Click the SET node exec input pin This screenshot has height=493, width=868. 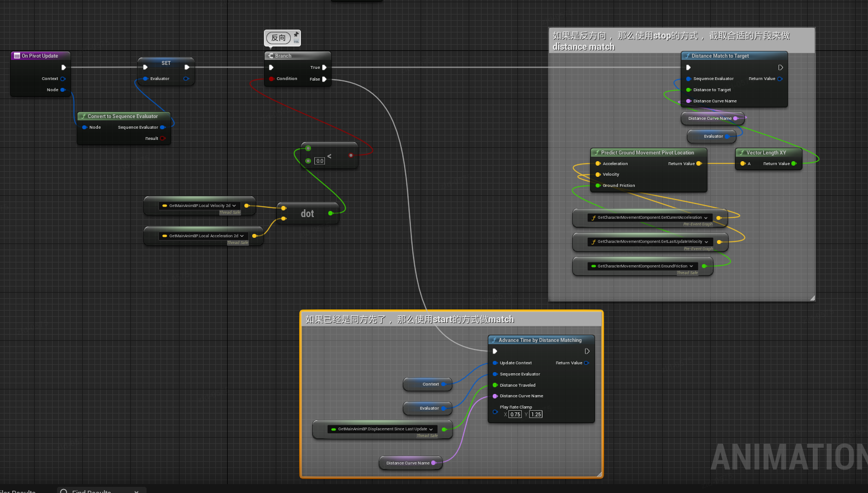point(145,67)
